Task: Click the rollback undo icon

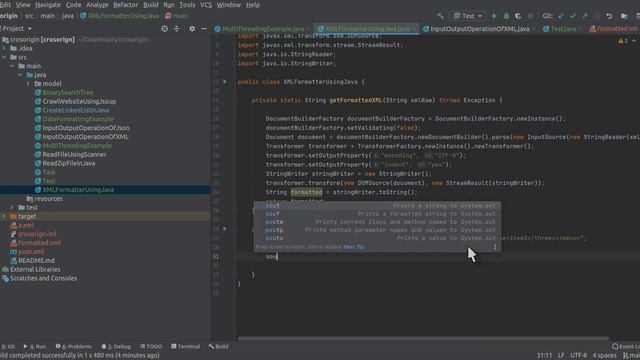Action: (609, 16)
